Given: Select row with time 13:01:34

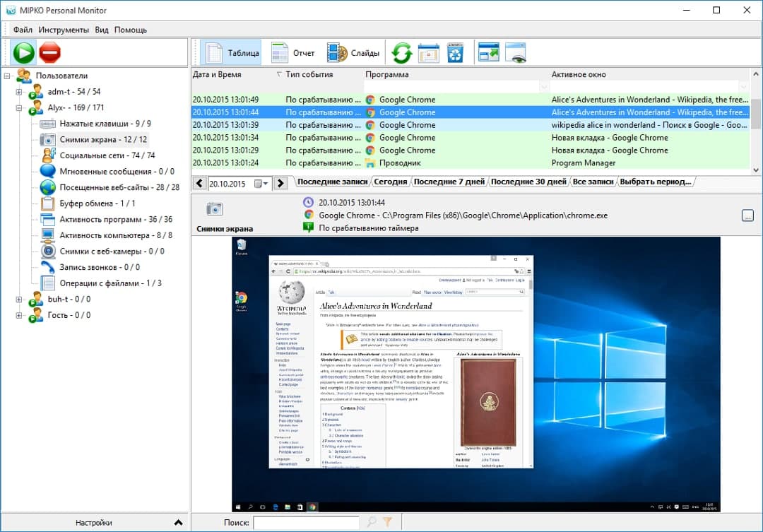Looking at the screenshot, I should pyautogui.click(x=470, y=138).
